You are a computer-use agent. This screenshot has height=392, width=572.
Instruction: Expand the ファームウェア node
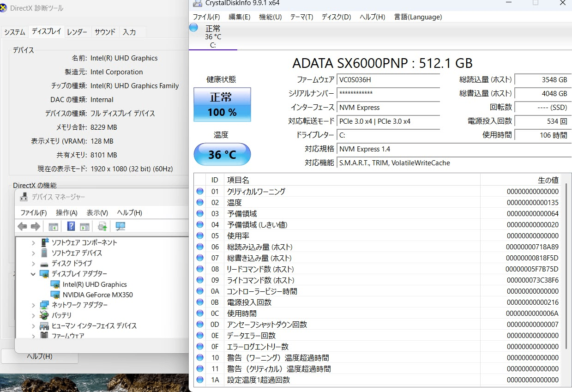coord(33,336)
